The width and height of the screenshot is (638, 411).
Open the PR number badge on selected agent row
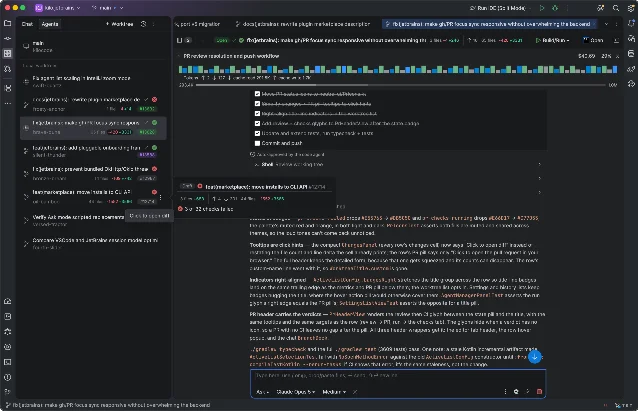tap(146, 132)
